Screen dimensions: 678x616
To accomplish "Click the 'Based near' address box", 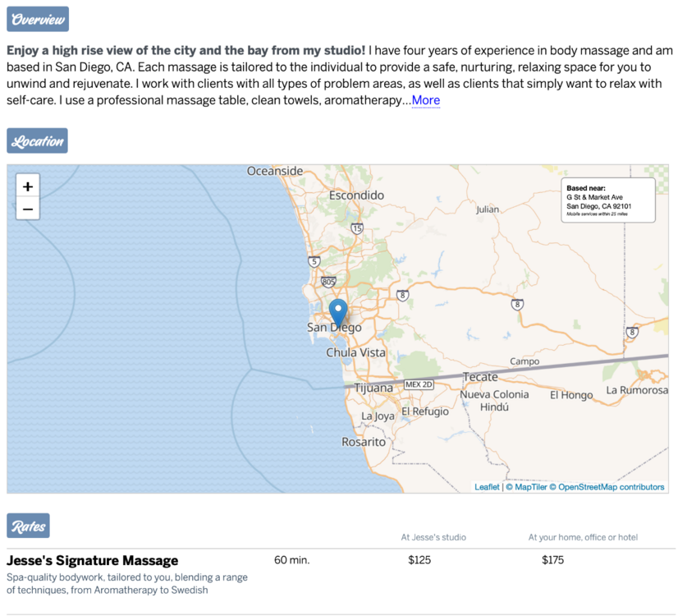I will point(607,200).
